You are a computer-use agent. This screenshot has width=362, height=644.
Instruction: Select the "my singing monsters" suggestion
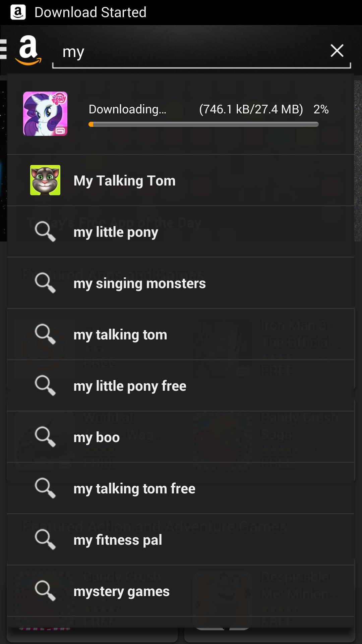(x=139, y=283)
